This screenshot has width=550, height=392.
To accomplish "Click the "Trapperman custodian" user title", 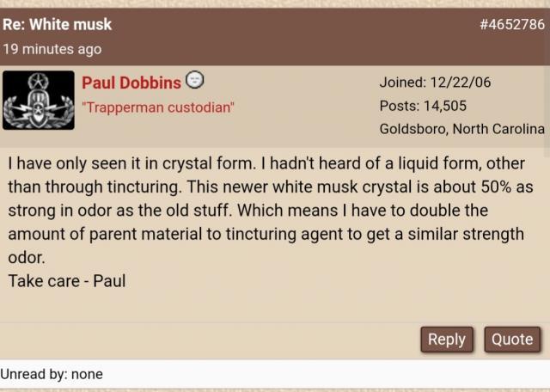I will (x=157, y=108).
